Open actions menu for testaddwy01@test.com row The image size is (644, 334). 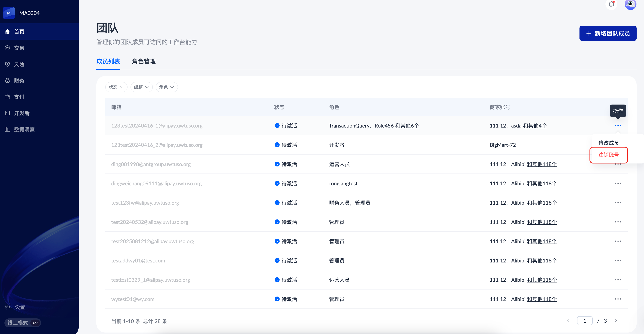click(618, 260)
